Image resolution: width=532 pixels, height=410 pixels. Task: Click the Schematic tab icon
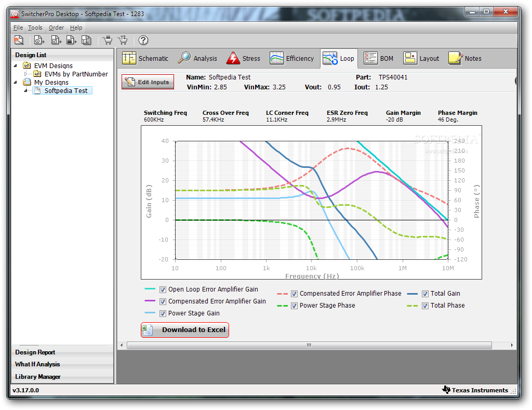[x=129, y=58]
